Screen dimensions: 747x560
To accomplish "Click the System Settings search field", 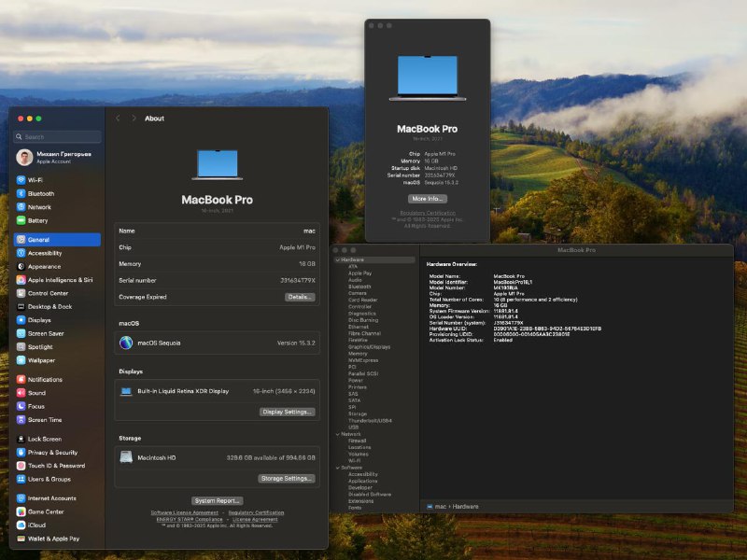I will 57,136.
